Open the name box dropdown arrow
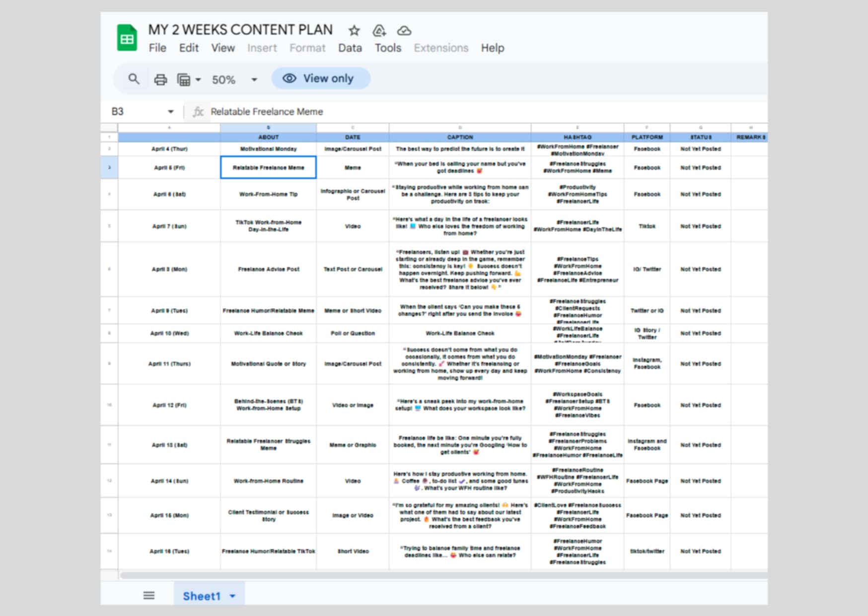 tap(170, 112)
